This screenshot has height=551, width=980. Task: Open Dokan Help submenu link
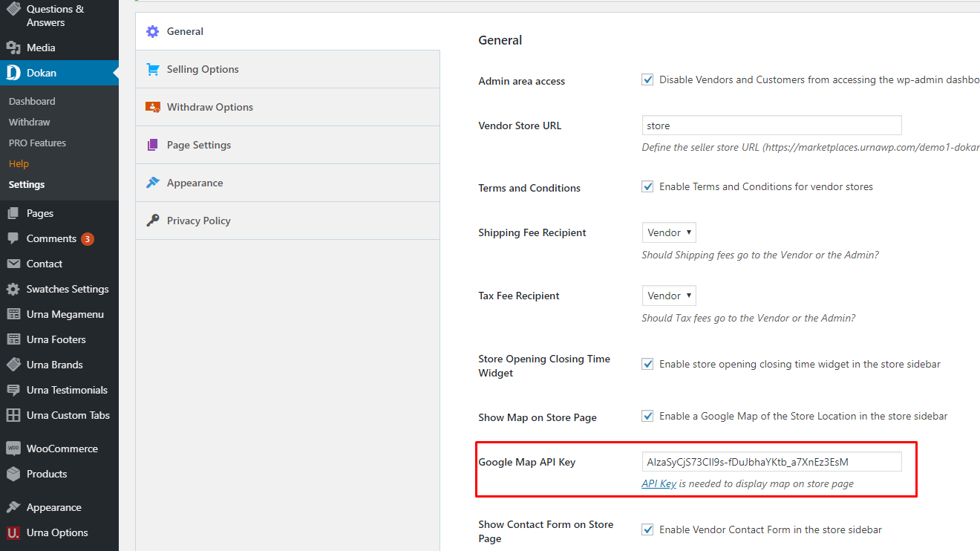coord(19,163)
